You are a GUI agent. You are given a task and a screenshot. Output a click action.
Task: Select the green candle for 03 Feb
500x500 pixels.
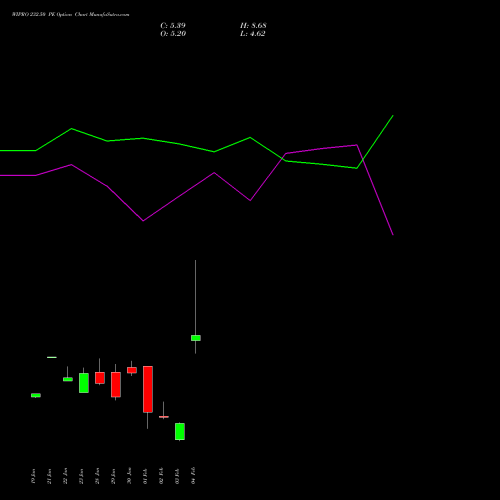(x=180, y=432)
